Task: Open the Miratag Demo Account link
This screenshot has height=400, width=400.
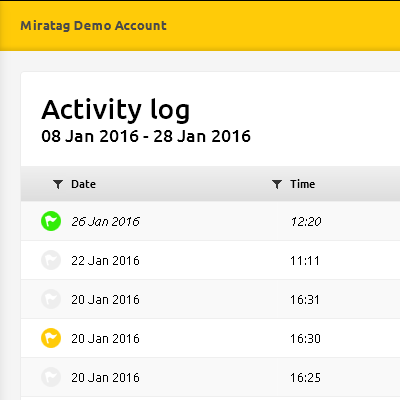Action: pos(93,26)
